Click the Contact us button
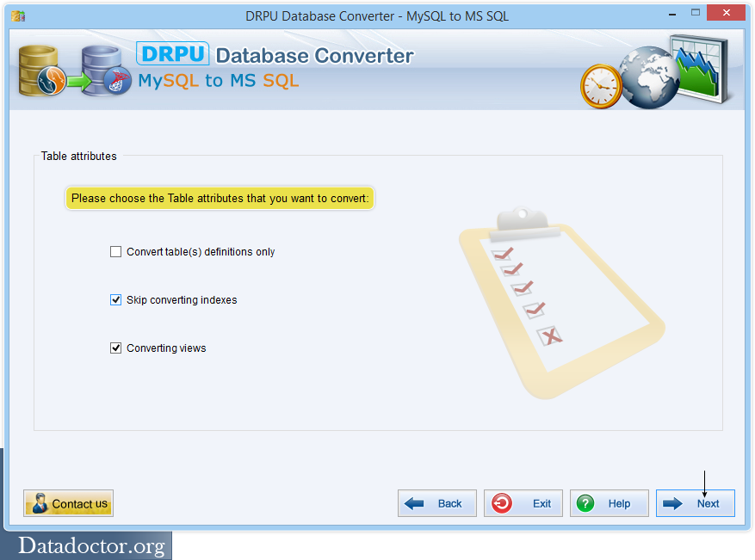Viewport: 755px width, 560px height. click(x=68, y=503)
